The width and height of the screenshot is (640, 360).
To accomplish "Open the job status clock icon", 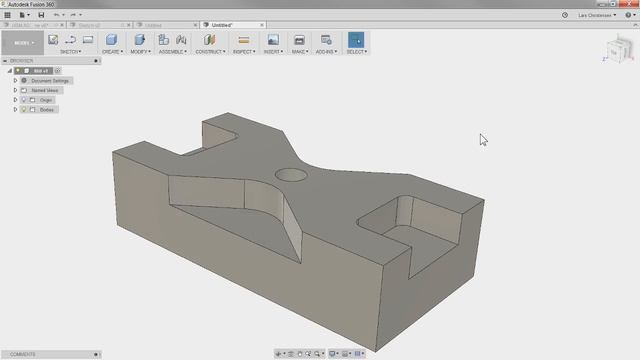I will 565,15.
